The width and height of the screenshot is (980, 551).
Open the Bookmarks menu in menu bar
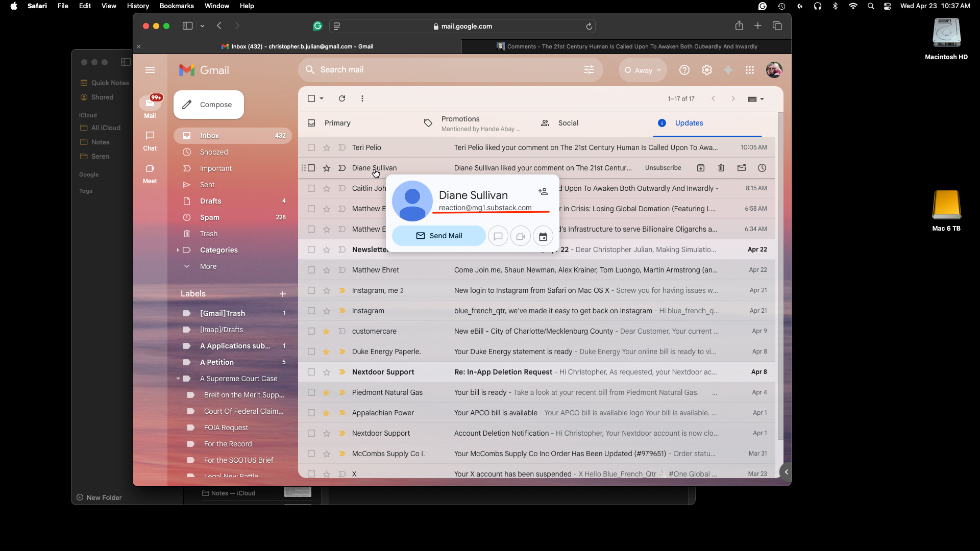point(176,6)
